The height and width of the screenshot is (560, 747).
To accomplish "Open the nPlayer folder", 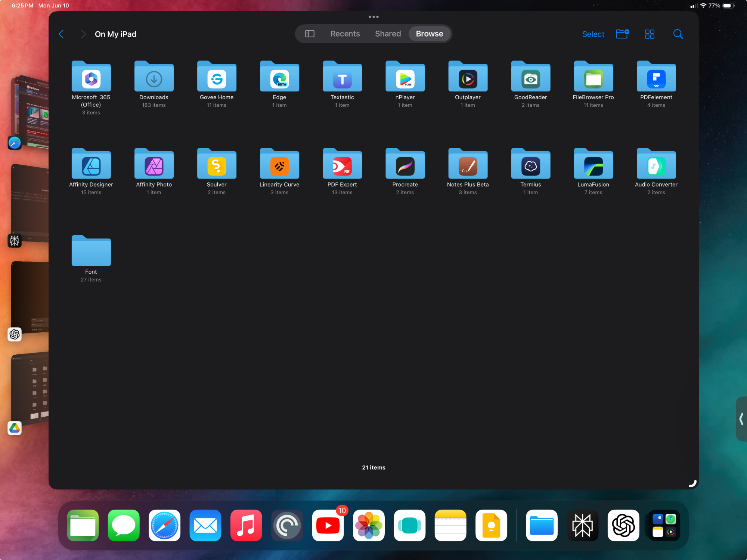I will [405, 77].
